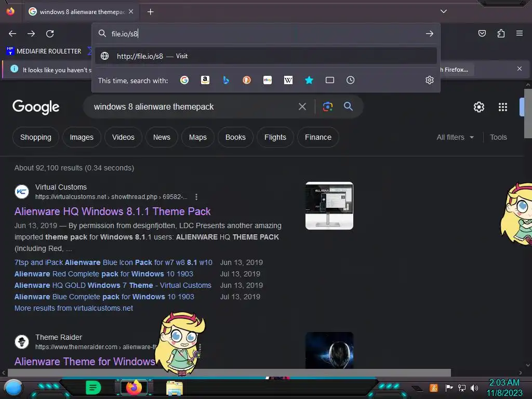Screen dimensions: 532x399
Task: Open search settings gear in urlbar
Action: point(430,80)
